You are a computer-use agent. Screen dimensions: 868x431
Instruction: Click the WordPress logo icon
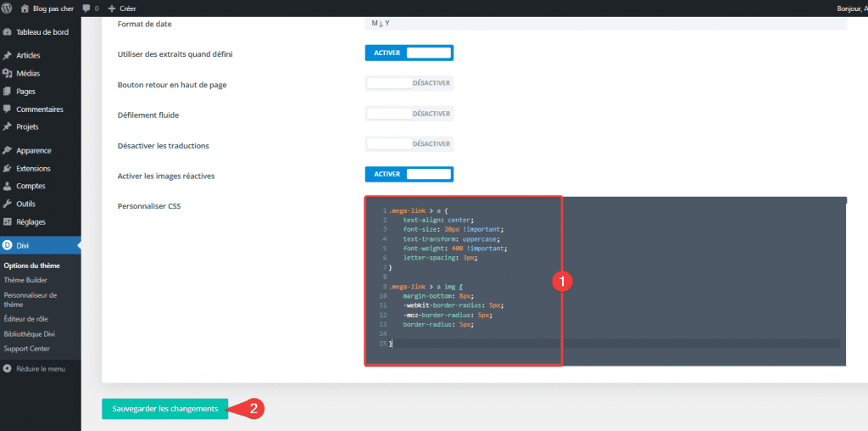coord(8,8)
